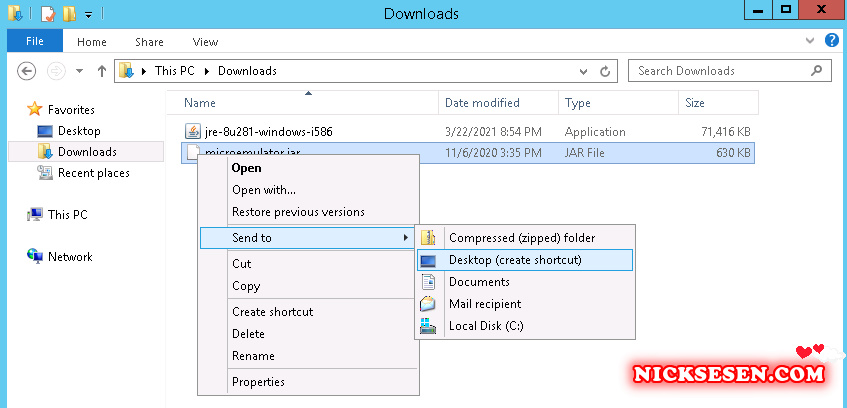This screenshot has width=847, height=408.
Task: Select Desktop (create shortcut) in submenu
Action: click(x=515, y=260)
